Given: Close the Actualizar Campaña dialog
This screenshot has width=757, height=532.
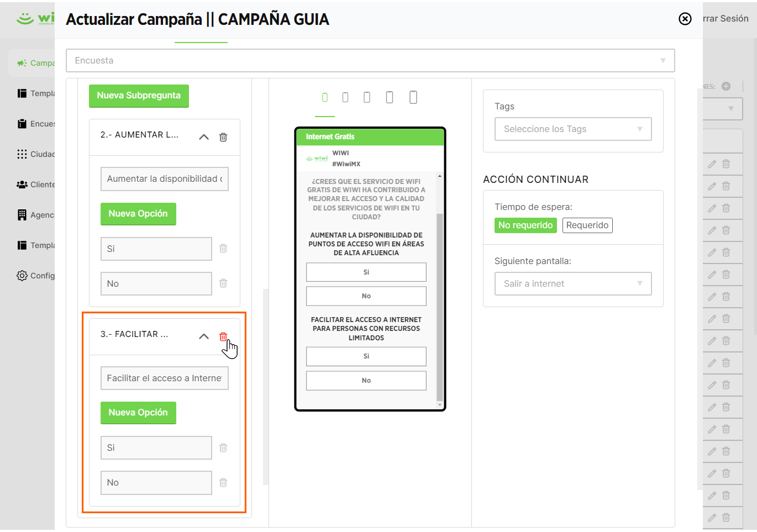Looking at the screenshot, I should 685,19.
